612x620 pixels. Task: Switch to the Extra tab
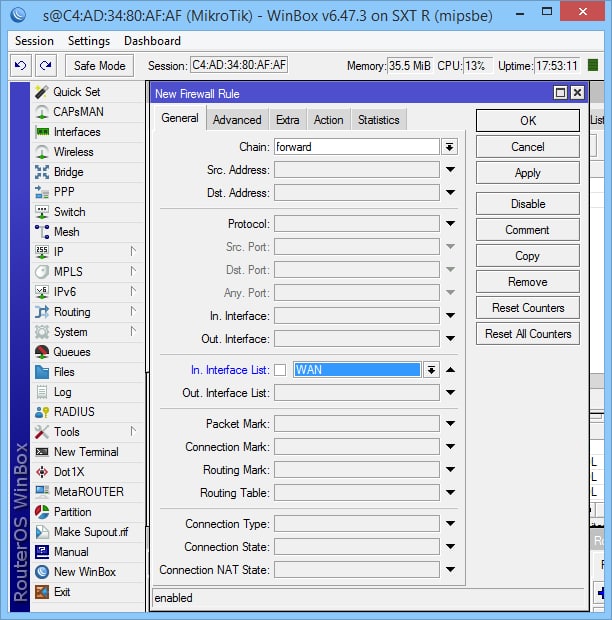point(287,119)
